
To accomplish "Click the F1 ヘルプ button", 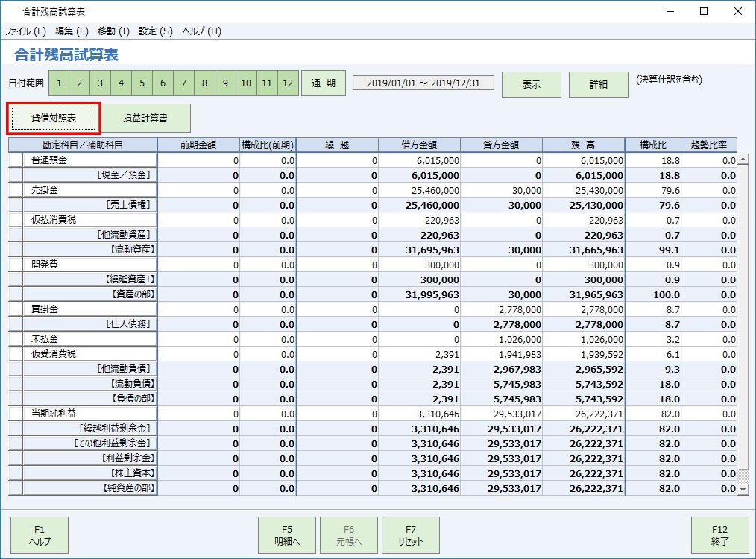I will (38, 535).
